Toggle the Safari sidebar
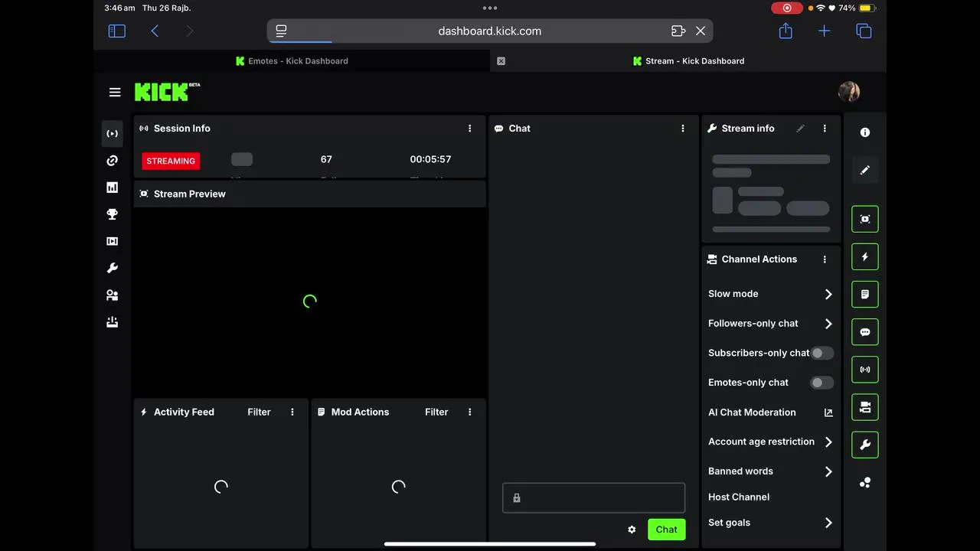980x551 pixels. pyautogui.click(x=117, y=31)
